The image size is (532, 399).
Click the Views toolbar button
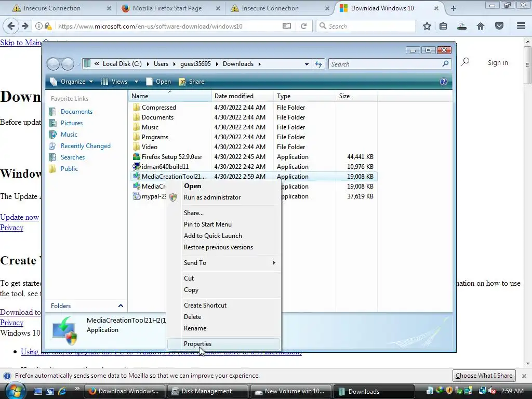coord(114,82)
